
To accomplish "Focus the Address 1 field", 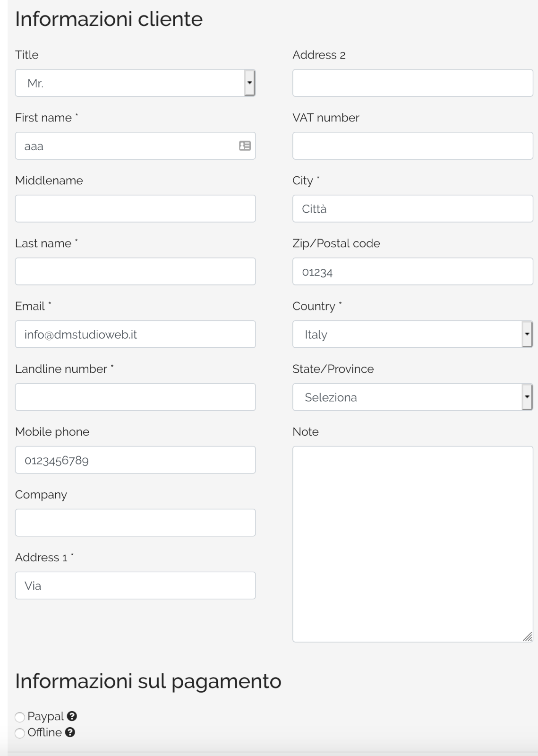I will (135, 586).
